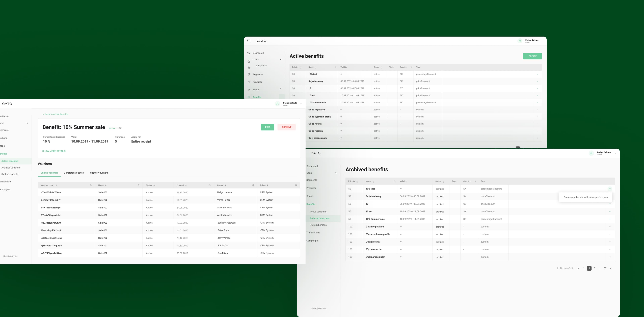The width and height of the screenshot is (644, 317).
Task: Click Country filter icon in Archived benefits table
Action: [475, 181]
